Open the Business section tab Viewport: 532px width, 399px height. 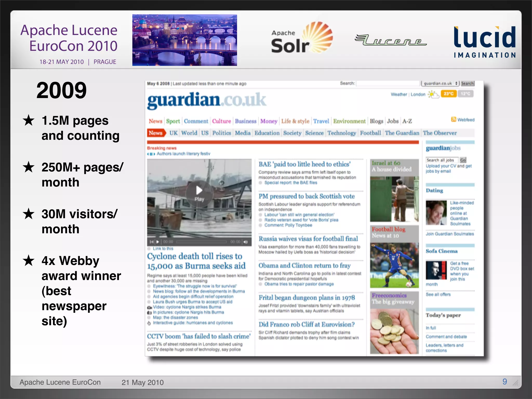(245, 121)
